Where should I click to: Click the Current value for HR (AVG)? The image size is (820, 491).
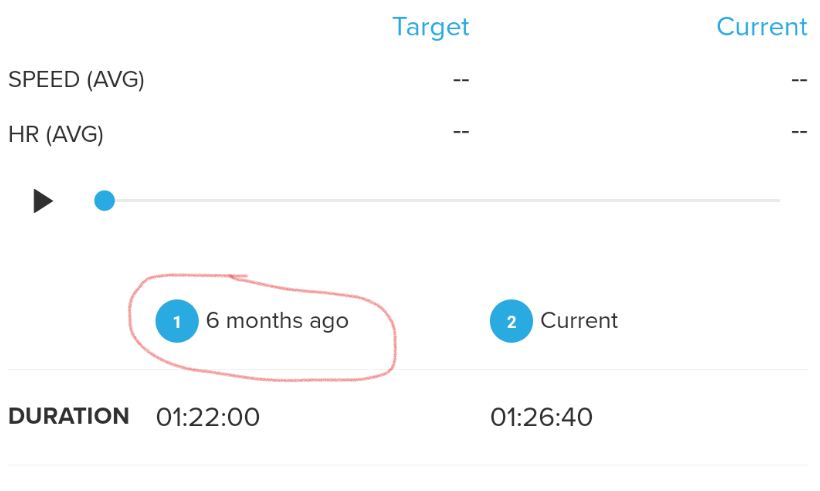[798, 133]
